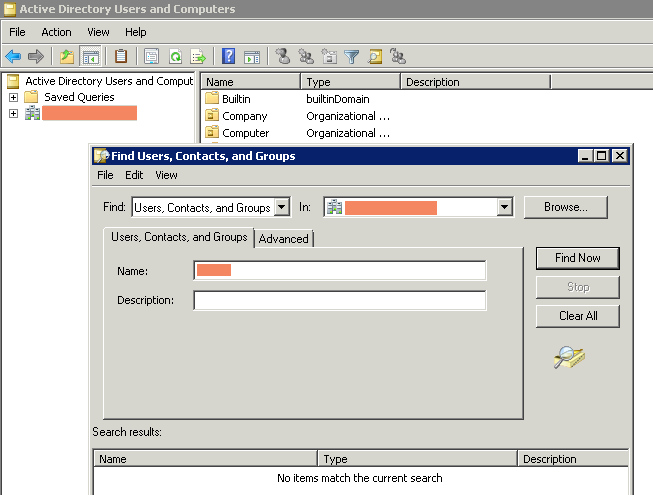The image size is (653, 495).
Task: Click the Find Now button
Action: (x=577, y=258)
